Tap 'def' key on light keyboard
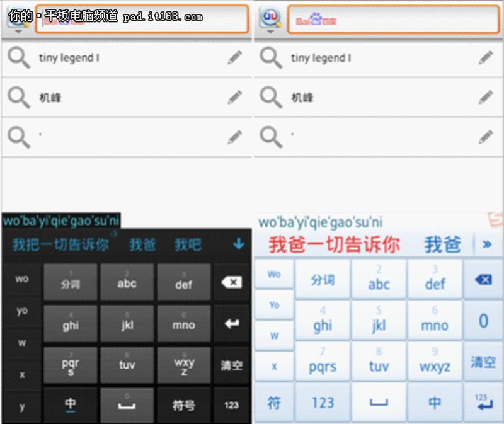This screenshot has width=504, height=424. (435, 280)
